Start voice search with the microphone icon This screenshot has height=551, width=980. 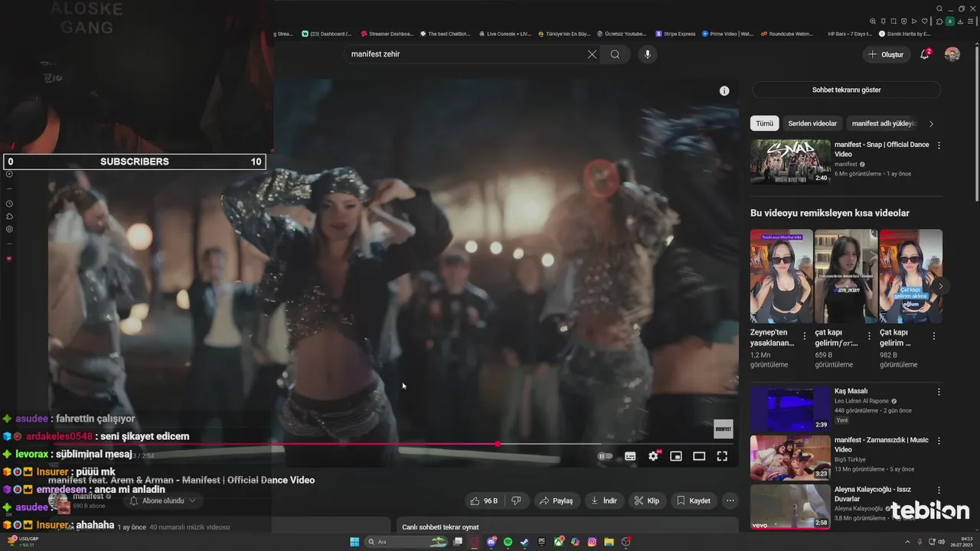(648, 54)
